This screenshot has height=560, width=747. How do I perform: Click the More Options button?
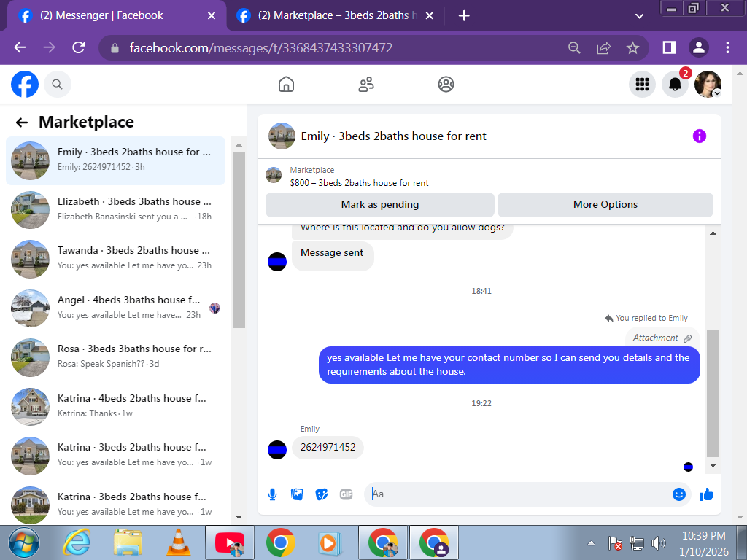pos(605,205)
